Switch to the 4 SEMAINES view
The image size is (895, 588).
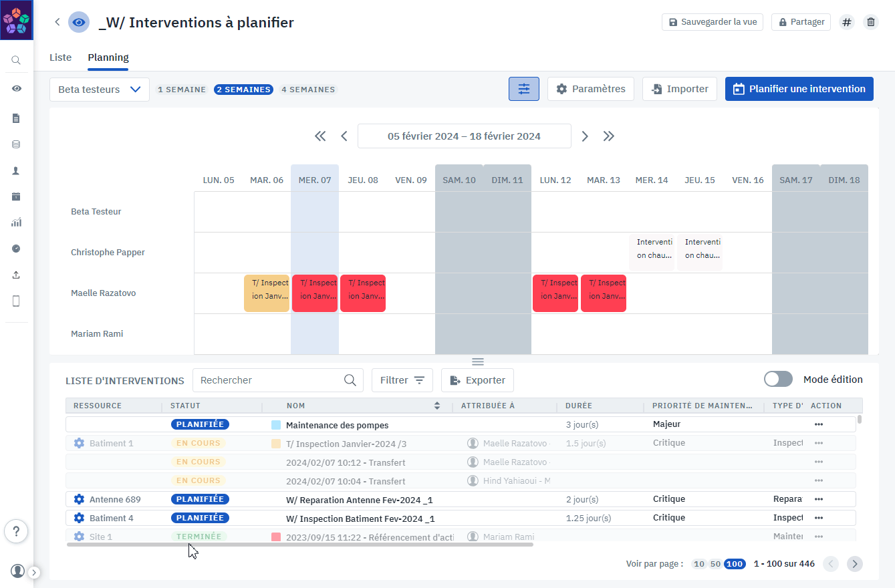click(x=308, y=90)
